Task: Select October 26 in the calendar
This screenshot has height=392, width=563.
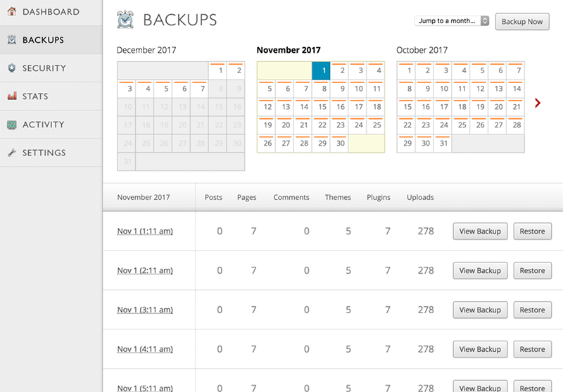Action: (x=479, y=125)
